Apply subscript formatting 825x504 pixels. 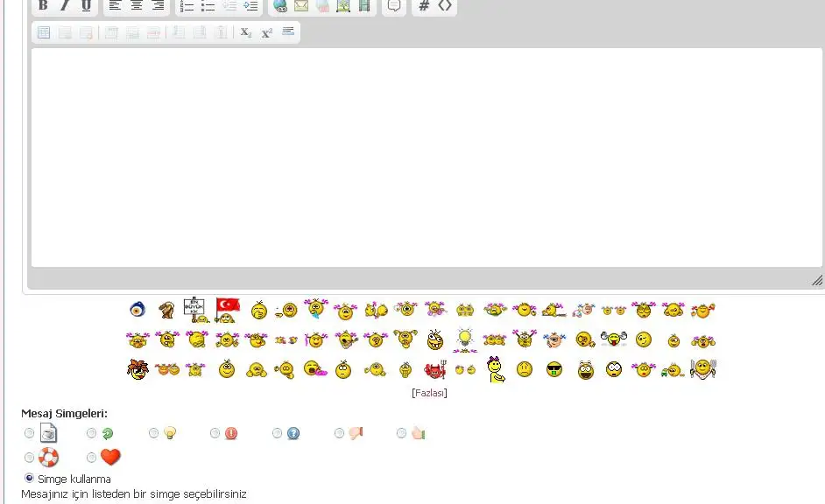(246, 32)
